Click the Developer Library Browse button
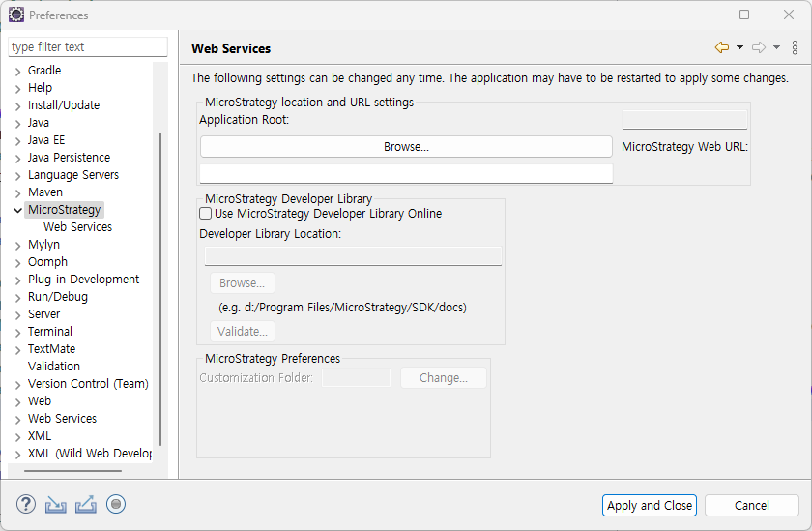Image resolution: width=812 pixels, height=531 pixels. point(243,282)
